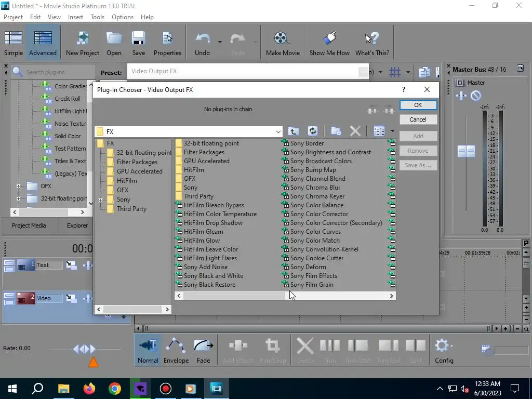The image size is (532, 399).
Task: Switch to Advanced mode
Action: 43,43
